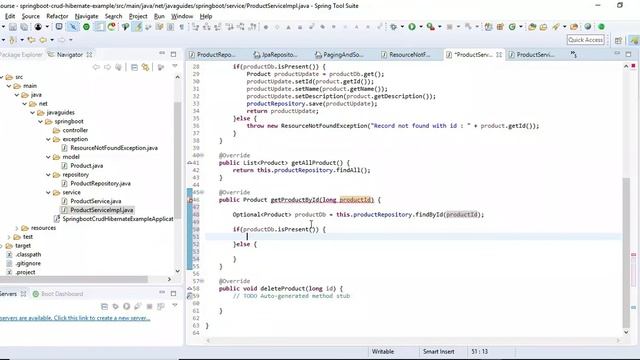This screenshot has height=360, width=640.
Task: Select the controller folder in Navigator
Action: click(x=75, y=131)
